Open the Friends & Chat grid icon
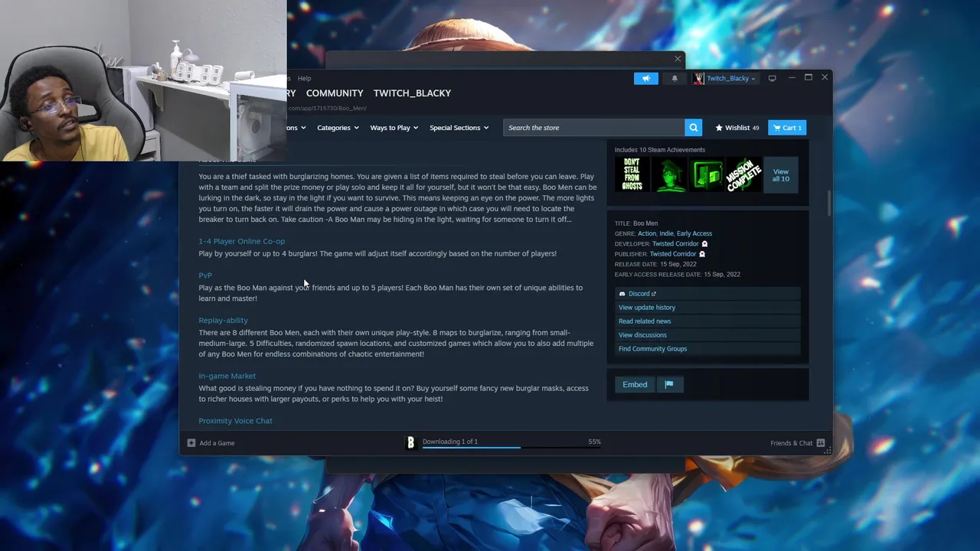Screen dimensions: 980x551 click(820, 443)
